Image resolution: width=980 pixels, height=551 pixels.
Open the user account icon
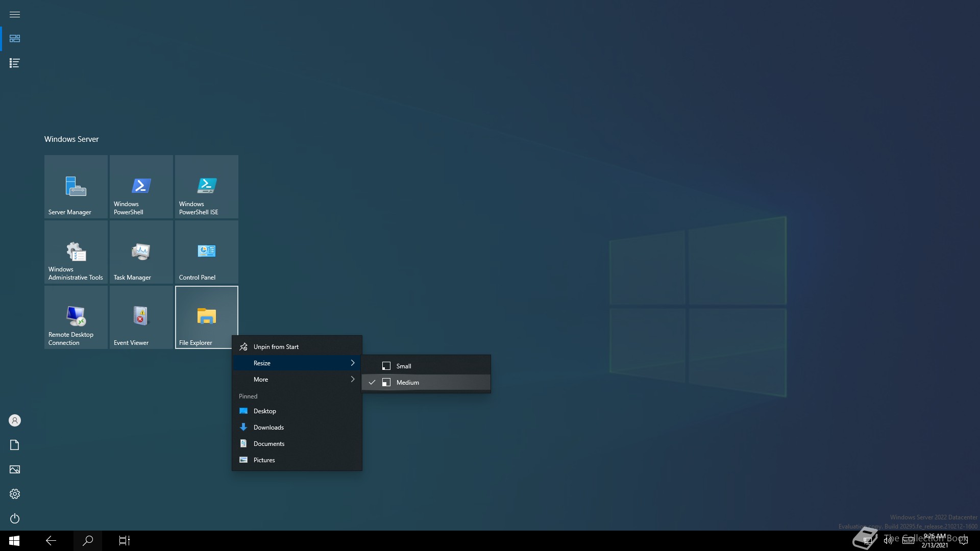point(15,420)
